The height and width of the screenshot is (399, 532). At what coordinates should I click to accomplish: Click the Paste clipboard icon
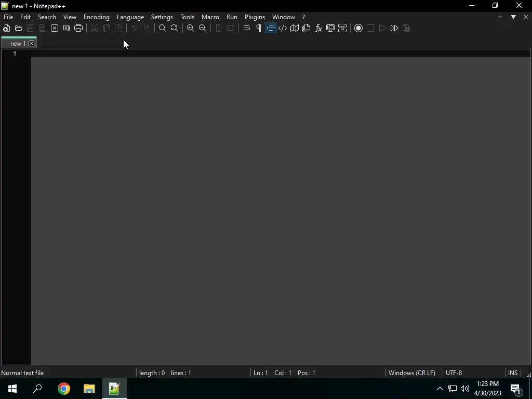tap(118, 28)
